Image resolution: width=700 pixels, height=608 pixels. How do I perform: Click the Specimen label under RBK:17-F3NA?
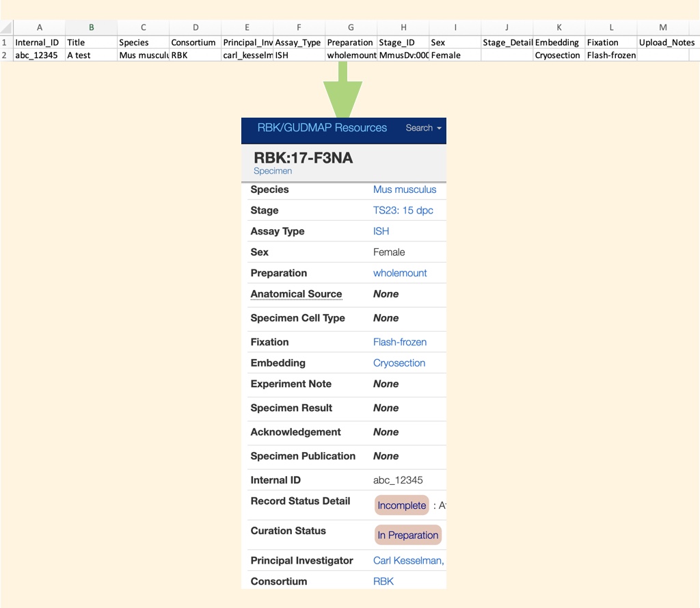273,171
